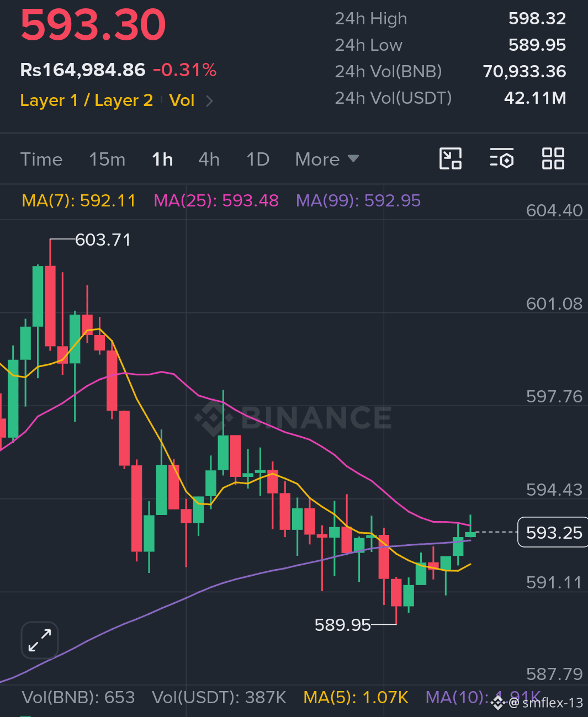Tap the 603.71 high price marker
Viewport: 588px width, 717px height.
pos(103,240)
